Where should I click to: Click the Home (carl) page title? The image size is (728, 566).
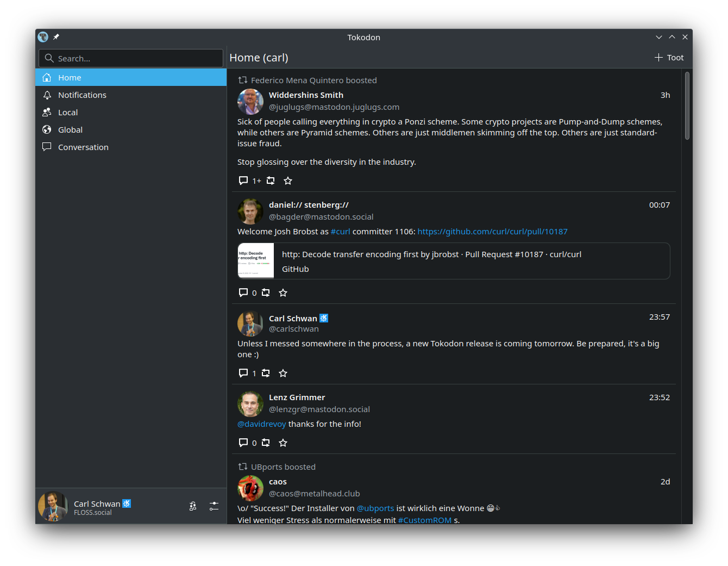tap(259, 58)
